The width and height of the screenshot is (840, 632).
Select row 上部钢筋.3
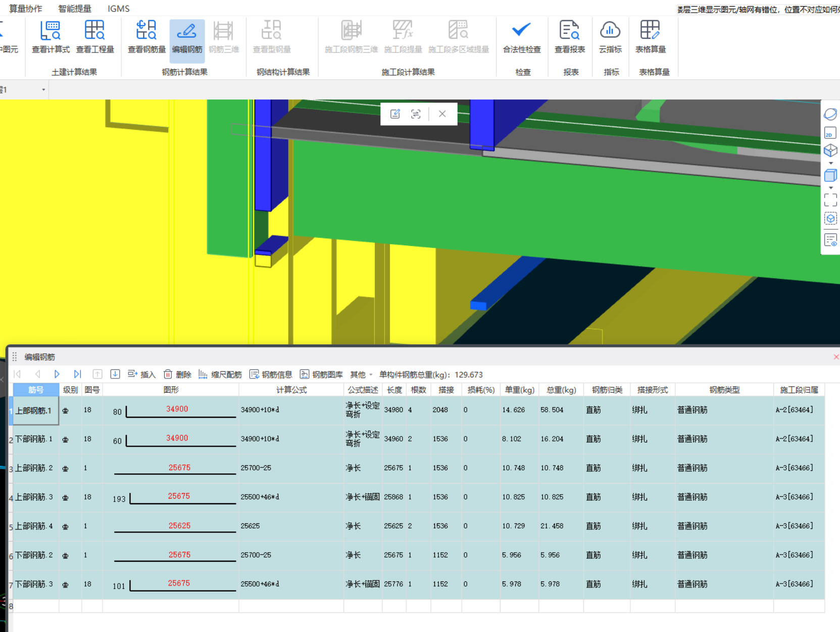pos(36,497)
